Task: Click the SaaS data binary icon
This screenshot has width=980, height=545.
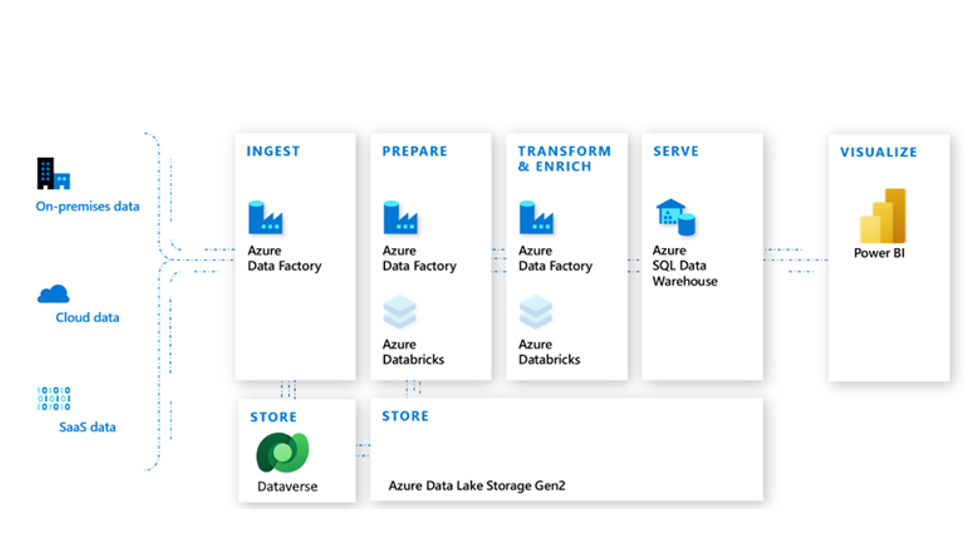Action: (54, 398)
